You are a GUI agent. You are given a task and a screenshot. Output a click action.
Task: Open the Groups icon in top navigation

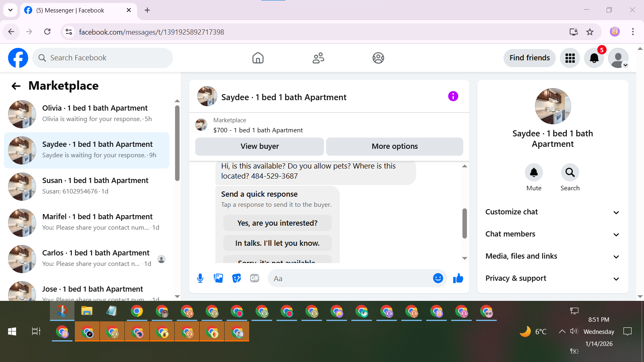(x=378, y=58)
